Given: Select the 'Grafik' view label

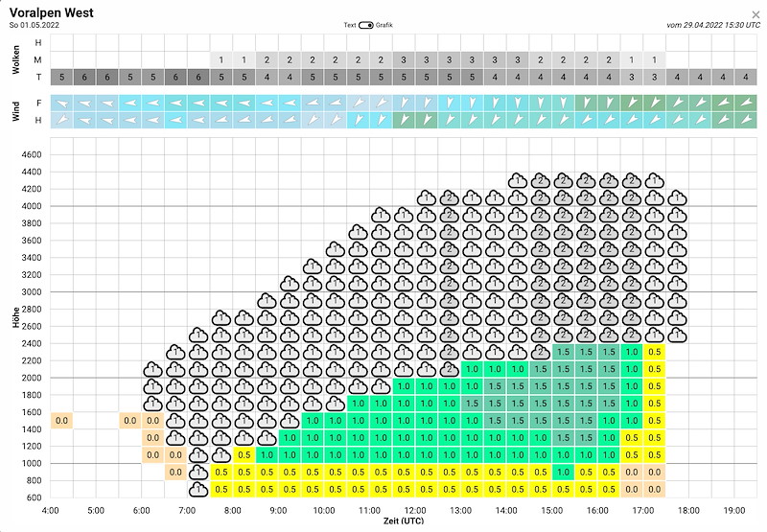Looking at the screenshot, I should click(384, 25).
